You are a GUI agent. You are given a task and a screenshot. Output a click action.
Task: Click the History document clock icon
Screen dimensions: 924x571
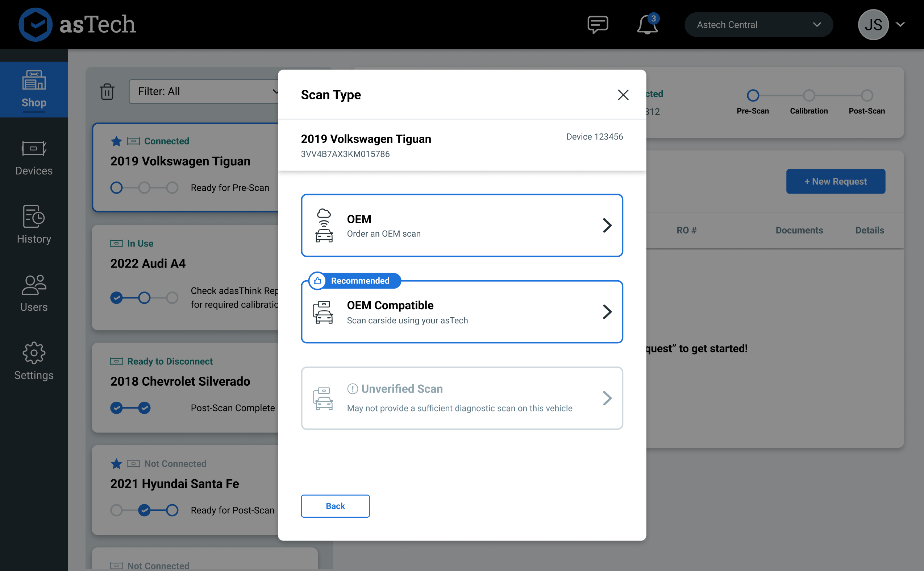pyautogui.click(x=34, y=216)
